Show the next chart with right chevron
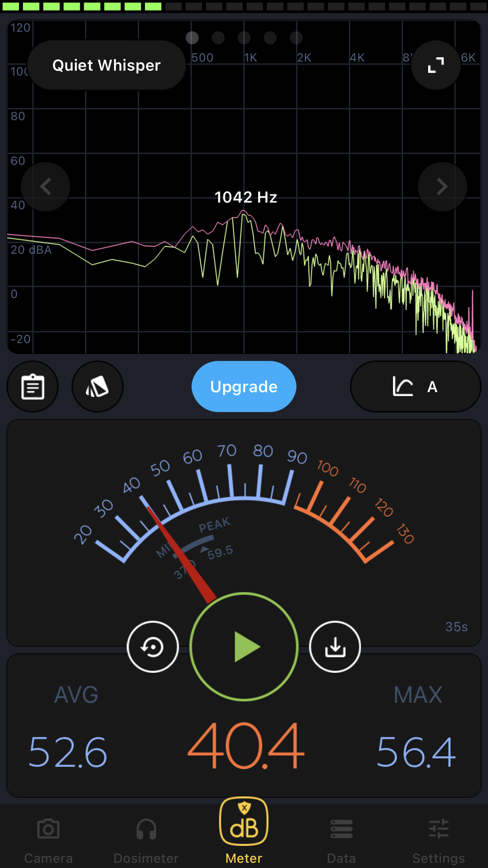488x868 pixels. (x=442, y=187)
